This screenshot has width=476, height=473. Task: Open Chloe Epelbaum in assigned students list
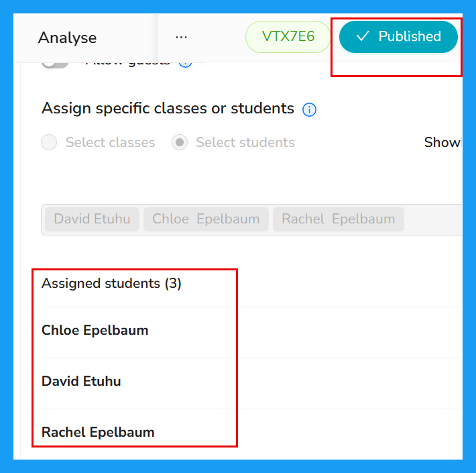(95, 330)
